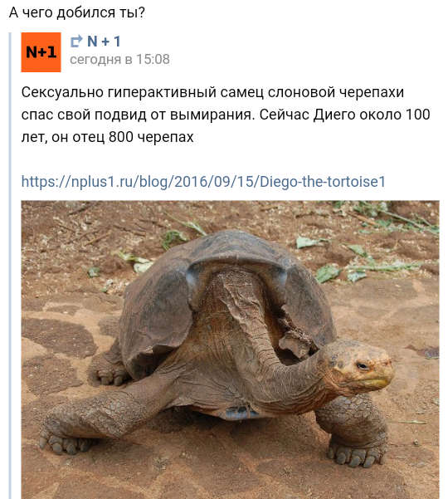Click the word вымирания in the post

click(x=212, y=115)
